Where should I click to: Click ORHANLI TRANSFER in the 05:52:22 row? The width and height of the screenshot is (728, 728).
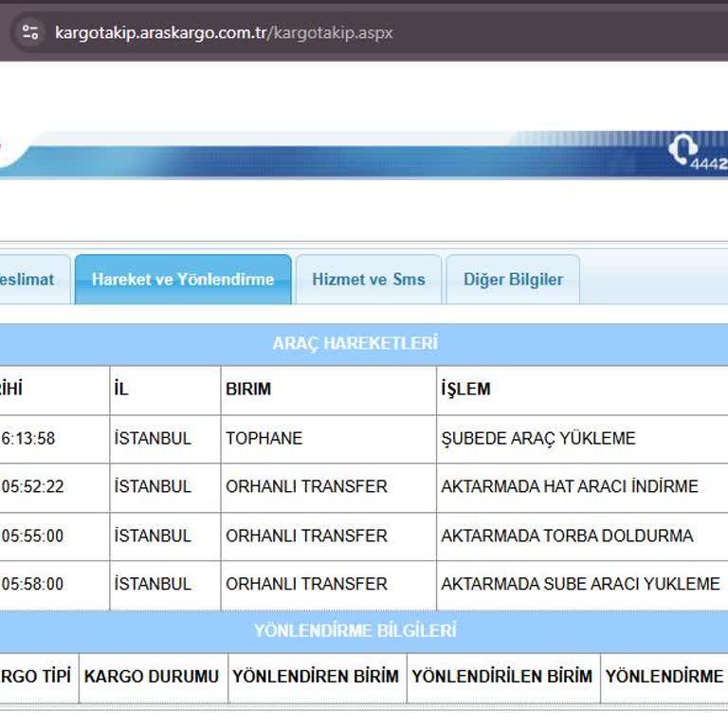(328, 487)
